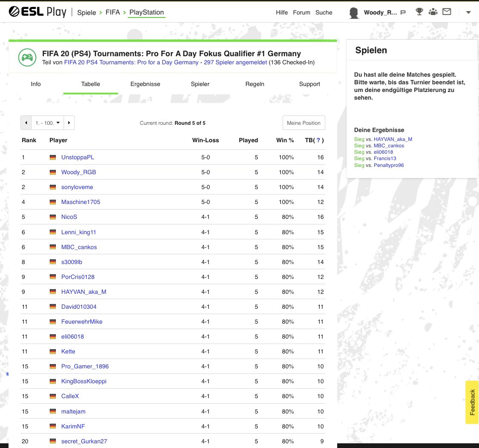479x448 pixels.
Task: Open MBC_cankos in the ranking table
Action: point(79,247)
